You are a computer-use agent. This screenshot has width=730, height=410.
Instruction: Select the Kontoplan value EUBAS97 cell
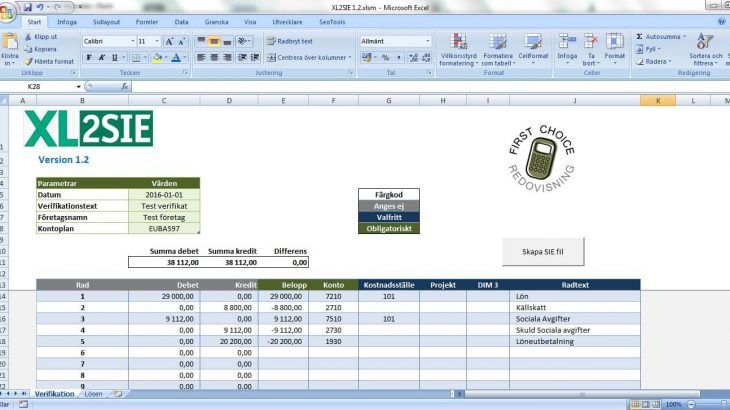(x=164, y=229)
